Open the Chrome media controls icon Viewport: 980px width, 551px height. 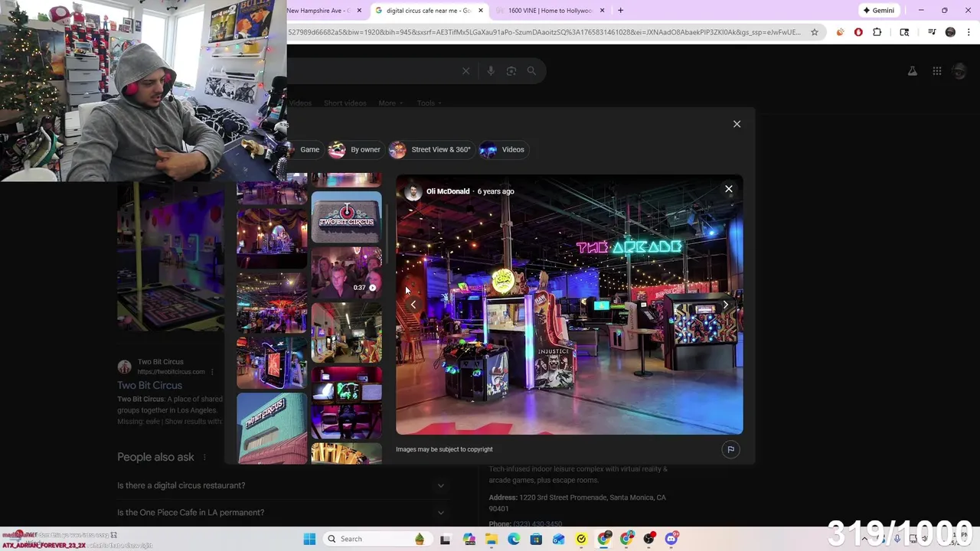click(x=932, y=32)
